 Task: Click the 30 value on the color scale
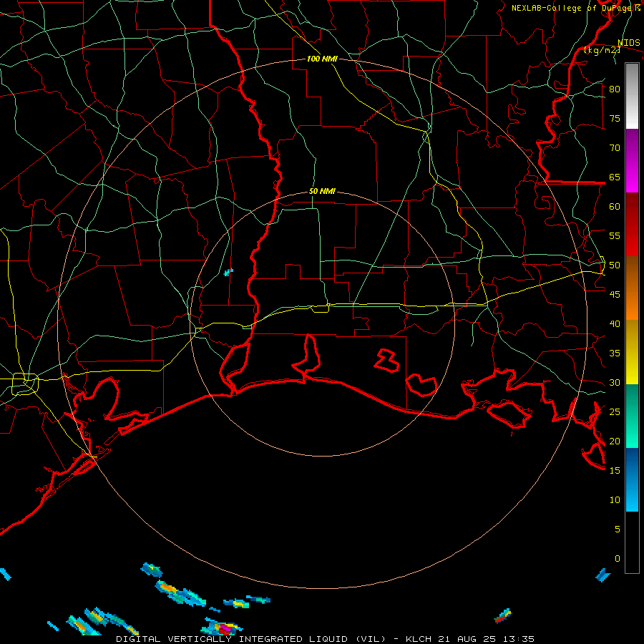pos(615,382)
